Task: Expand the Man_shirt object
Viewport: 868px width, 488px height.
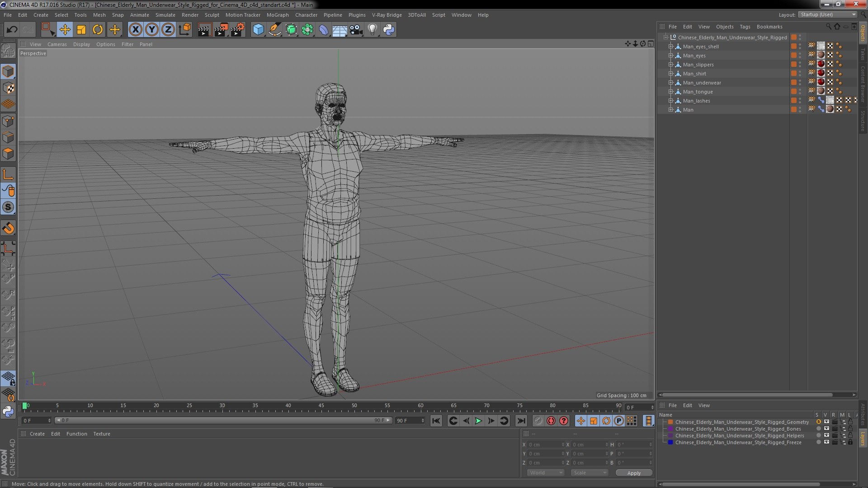Action: (671, 74)
